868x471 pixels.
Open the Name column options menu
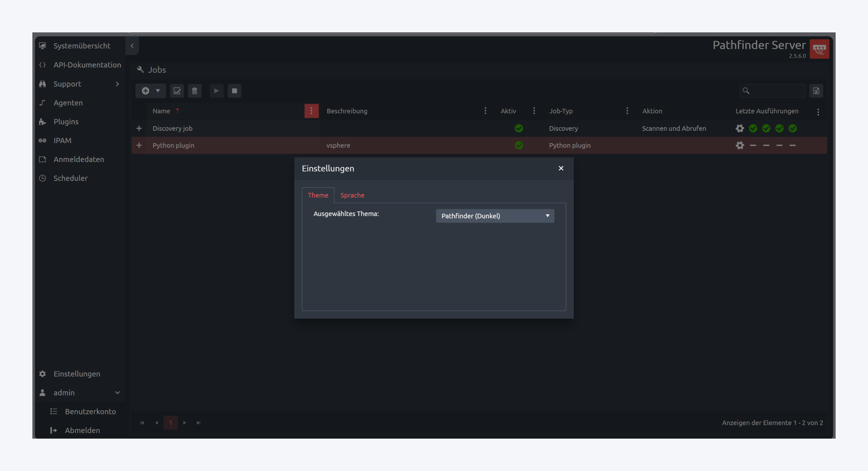[311, 111]
